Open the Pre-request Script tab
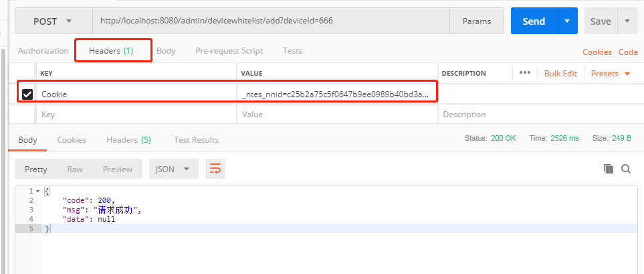The width and height of the screenshot is (644, 274). click(x=229, y=51)
